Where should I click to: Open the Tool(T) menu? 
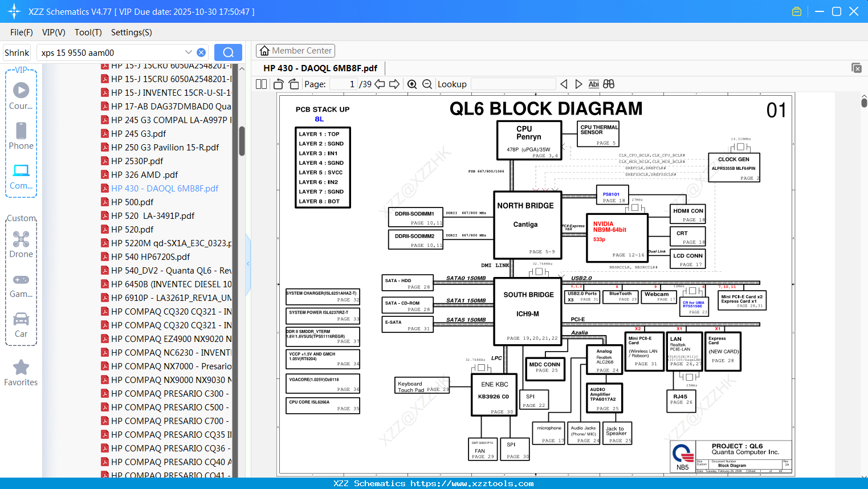tap(88, 32)
